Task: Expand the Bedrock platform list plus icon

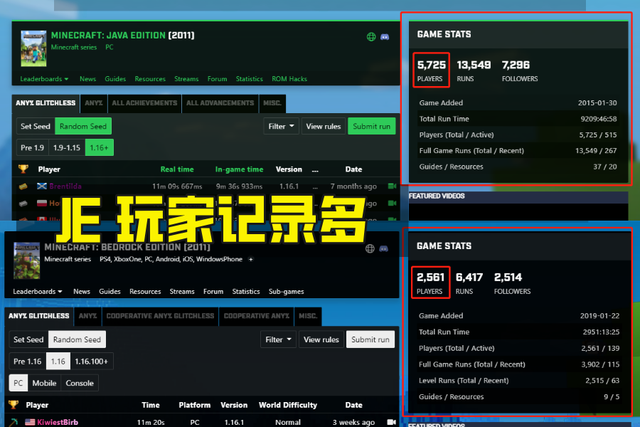Action: click(251, 259)
